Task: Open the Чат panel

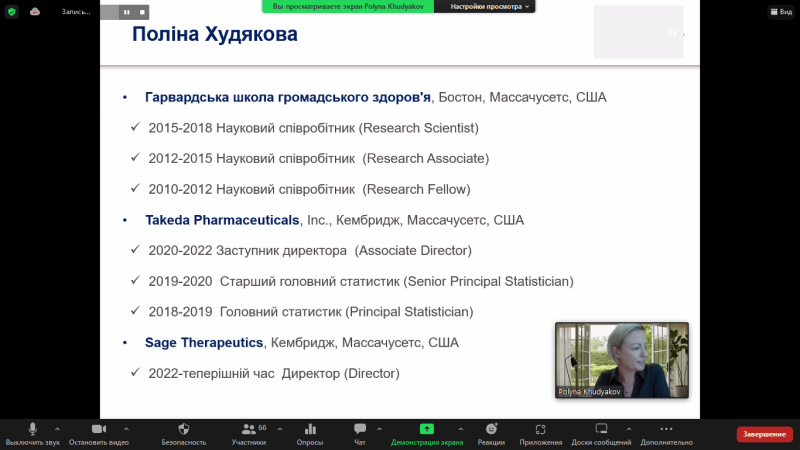Action: pyautogui.click(x=360, y=434)
